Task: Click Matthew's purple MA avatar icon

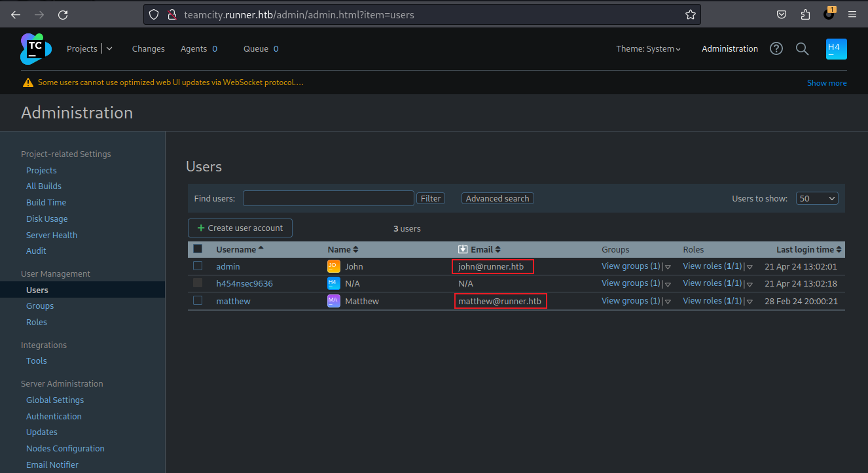Action: click(334, 301)
